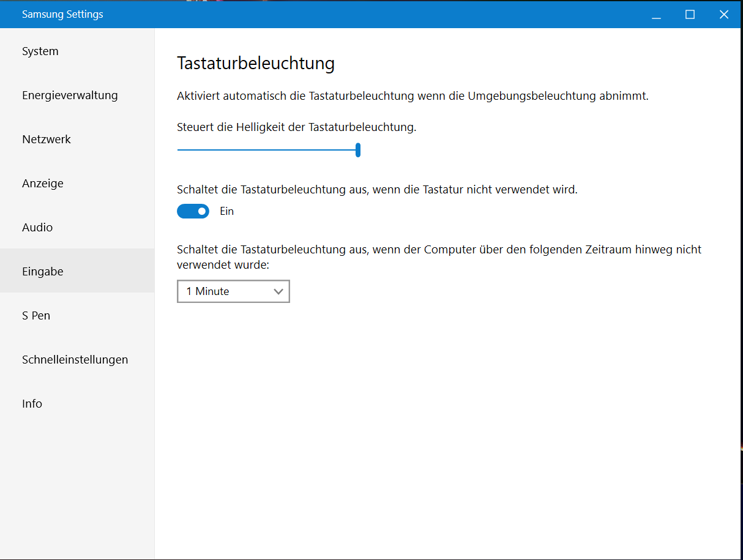Screen dimensions: 743x560
Task: Click the 'Ein' label beside the toggle
Action: [227, 211]
